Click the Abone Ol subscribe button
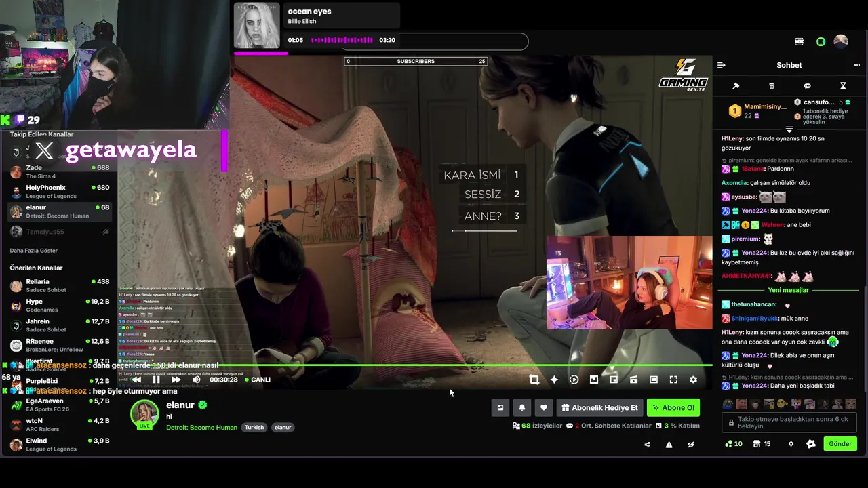This screenshot has width=868, height=488. pyautogui.click(x=673, y=407)
